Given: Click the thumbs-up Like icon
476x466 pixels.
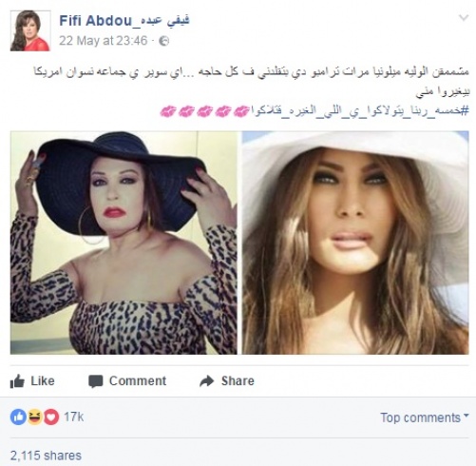Looking at the screenshot, I should tap(17, 381).
